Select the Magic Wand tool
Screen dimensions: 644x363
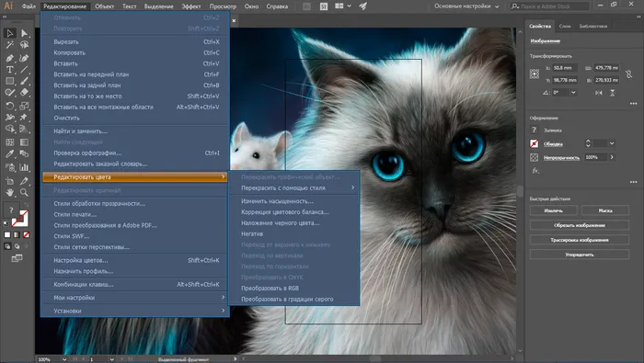tap(10, 45)
